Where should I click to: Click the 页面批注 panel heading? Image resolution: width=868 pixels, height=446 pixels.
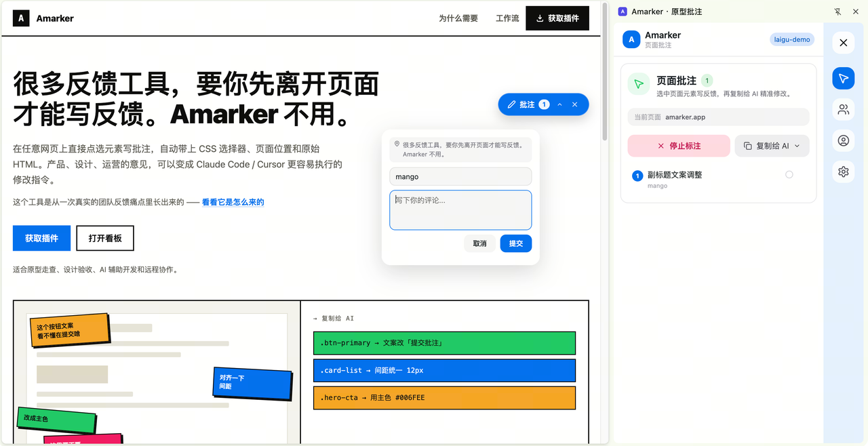click(677, 81)
